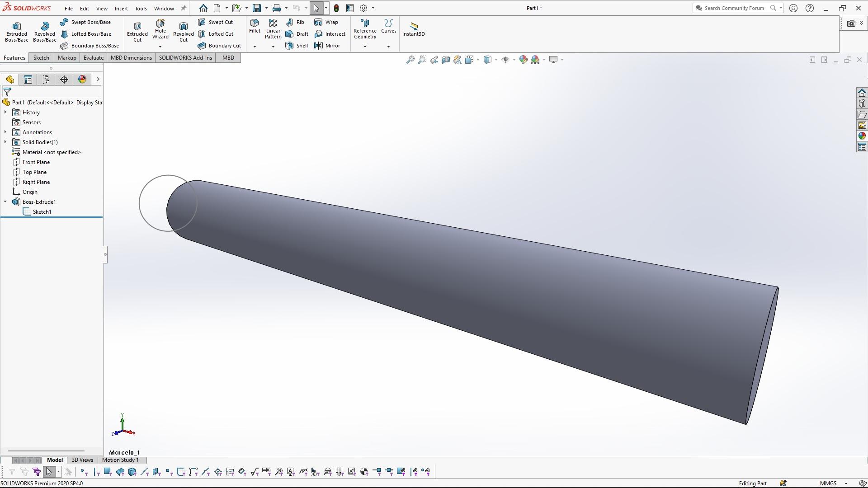Open Reference Geometry tools
The height and width of the screenshot is (488, 868).
point(365,29)
